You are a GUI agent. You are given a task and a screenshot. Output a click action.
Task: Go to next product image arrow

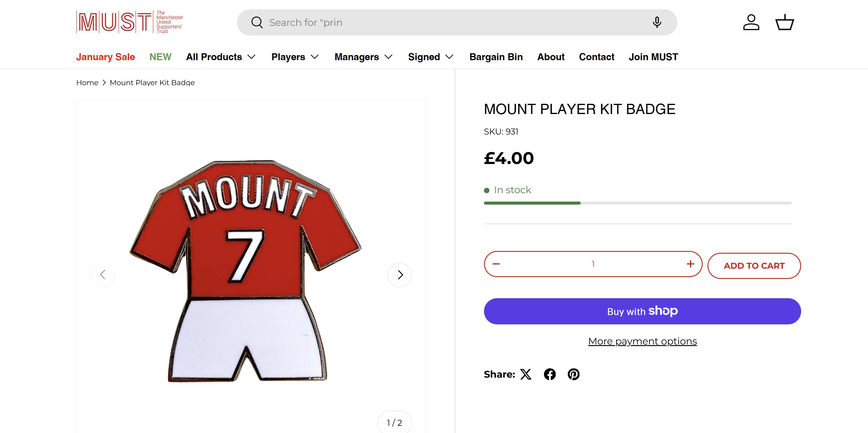[400, 275]
